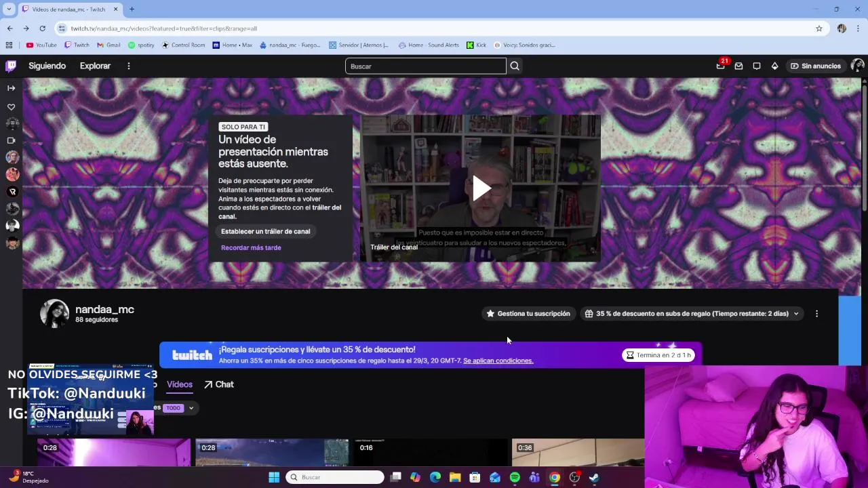Click the followed channels heart icon

pyautogui.click(x=11, y=107)
